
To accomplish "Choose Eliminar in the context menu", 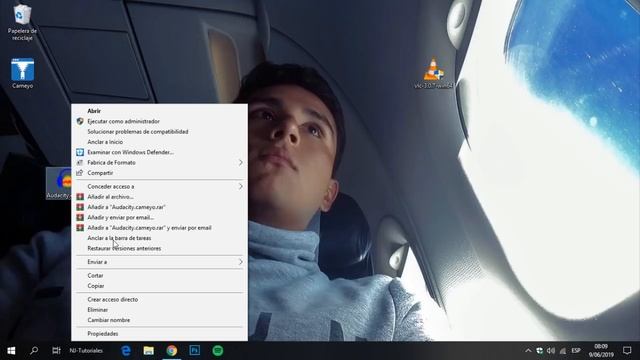I will 159,310.
